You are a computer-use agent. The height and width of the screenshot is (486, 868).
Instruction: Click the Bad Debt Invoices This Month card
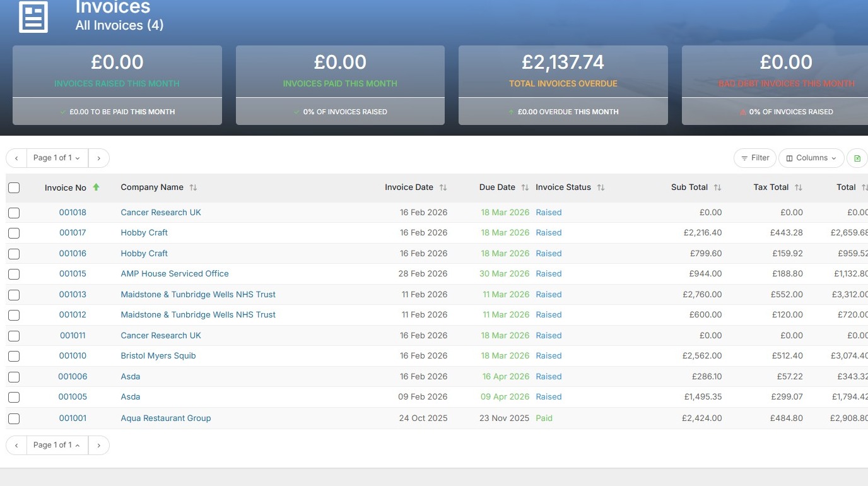pyautogui.click(x=775, y=85)
